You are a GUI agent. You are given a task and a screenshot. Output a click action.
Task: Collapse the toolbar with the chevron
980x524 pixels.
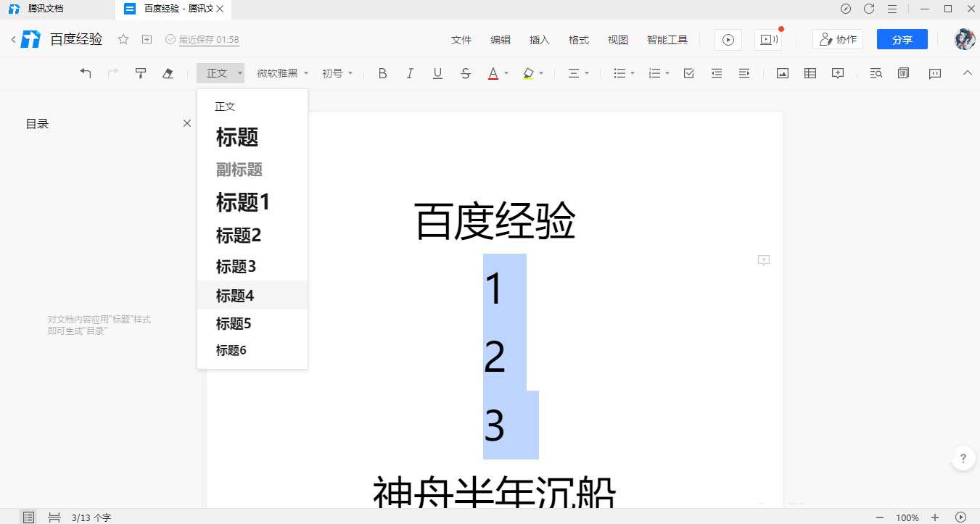pos(967,73)
